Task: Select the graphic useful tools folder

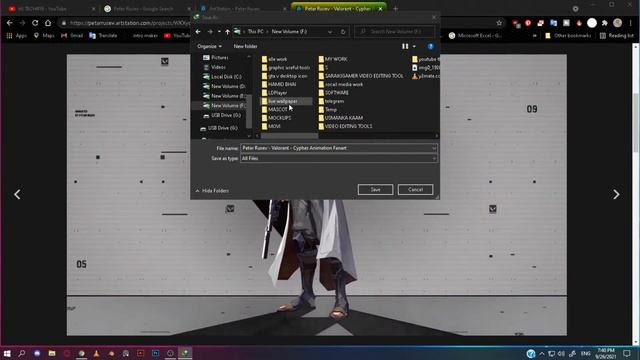Action: (286, 68)
